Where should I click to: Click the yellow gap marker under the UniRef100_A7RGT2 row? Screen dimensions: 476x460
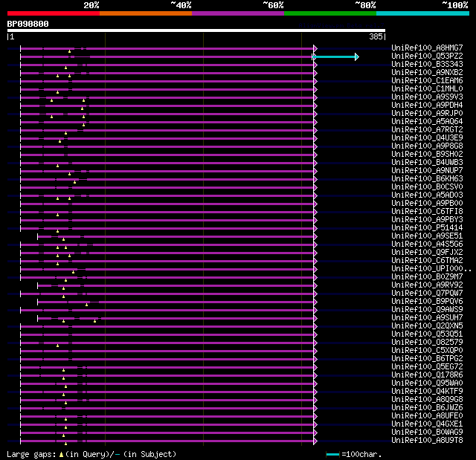(66, 133)
